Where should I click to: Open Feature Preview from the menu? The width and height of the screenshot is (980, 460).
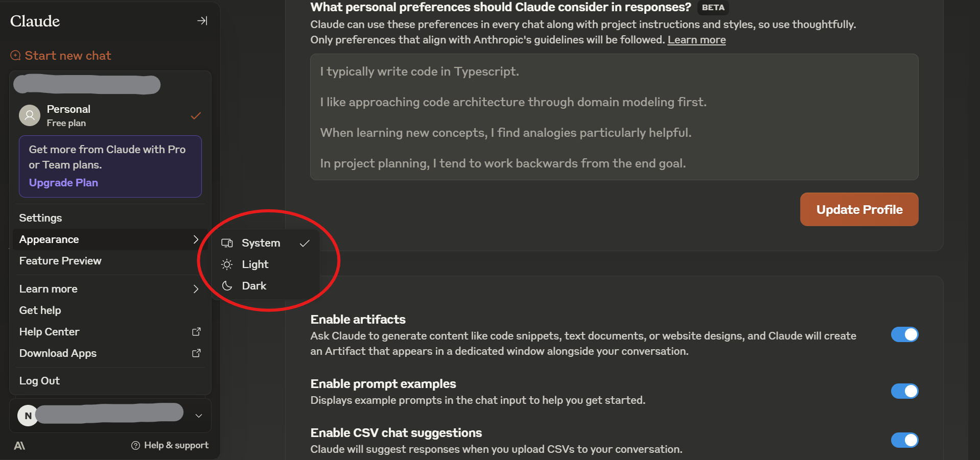[60, 260]
